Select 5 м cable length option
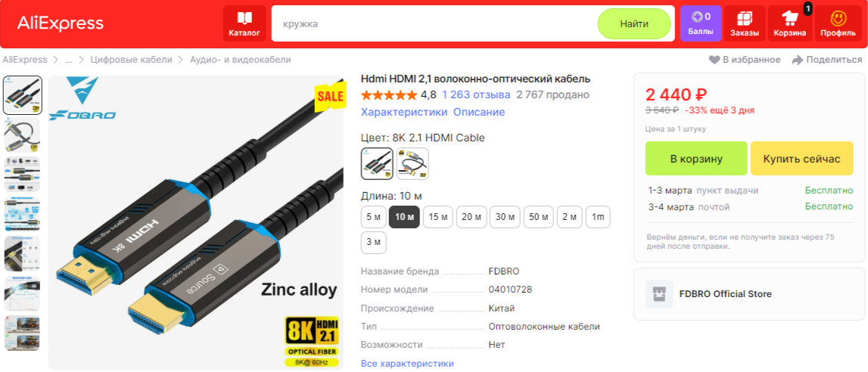 point(373,217)
